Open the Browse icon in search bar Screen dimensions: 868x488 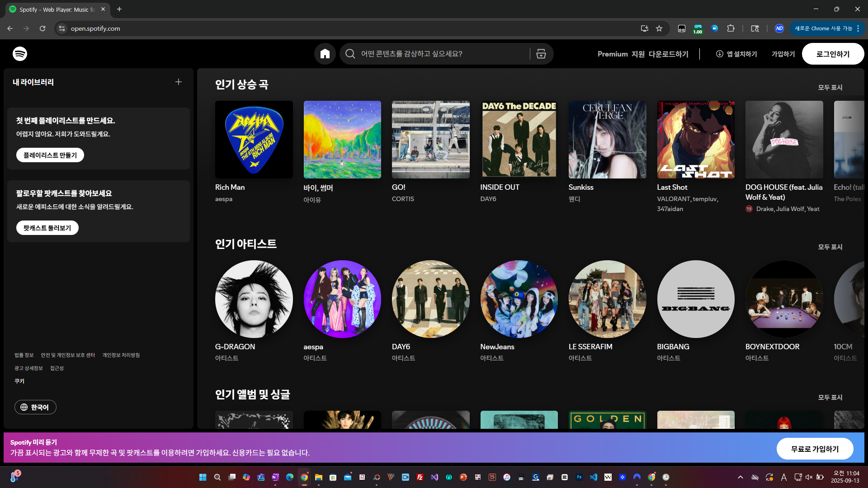coord(541,54)
